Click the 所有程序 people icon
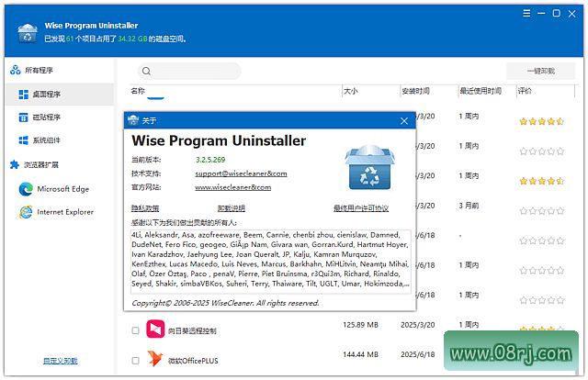The image size is (588, 380). click(15, 70)
